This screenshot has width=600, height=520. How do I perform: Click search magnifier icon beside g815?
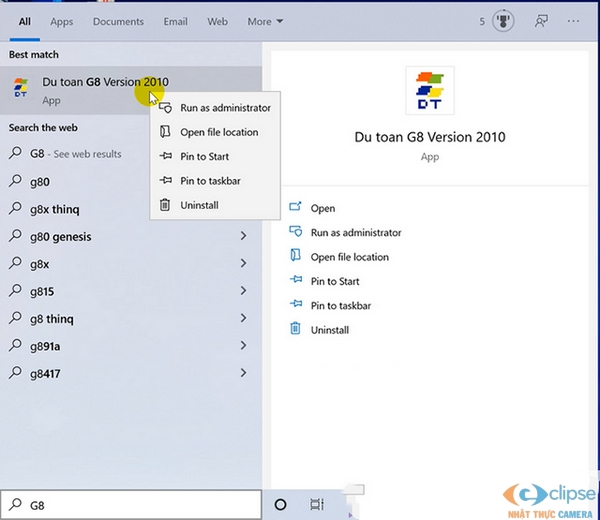[15, 290]
